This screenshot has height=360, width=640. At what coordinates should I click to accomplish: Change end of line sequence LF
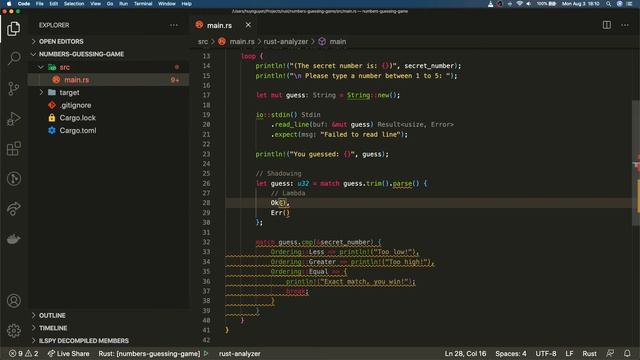coord(569,353)
